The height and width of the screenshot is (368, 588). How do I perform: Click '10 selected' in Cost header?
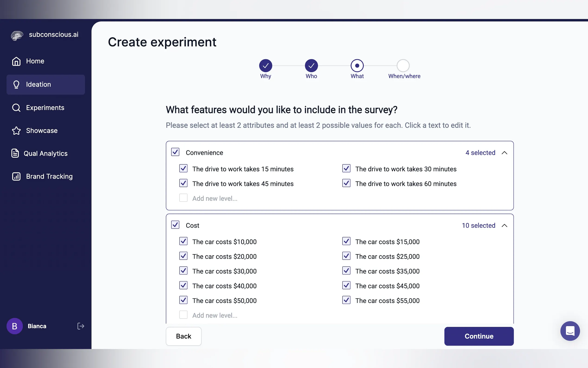click(x=478, y=226)
